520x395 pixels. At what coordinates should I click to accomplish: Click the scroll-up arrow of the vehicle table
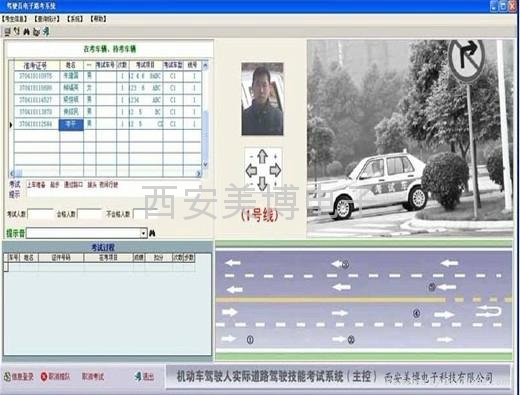pyautogui.click(x=205, y=65)
